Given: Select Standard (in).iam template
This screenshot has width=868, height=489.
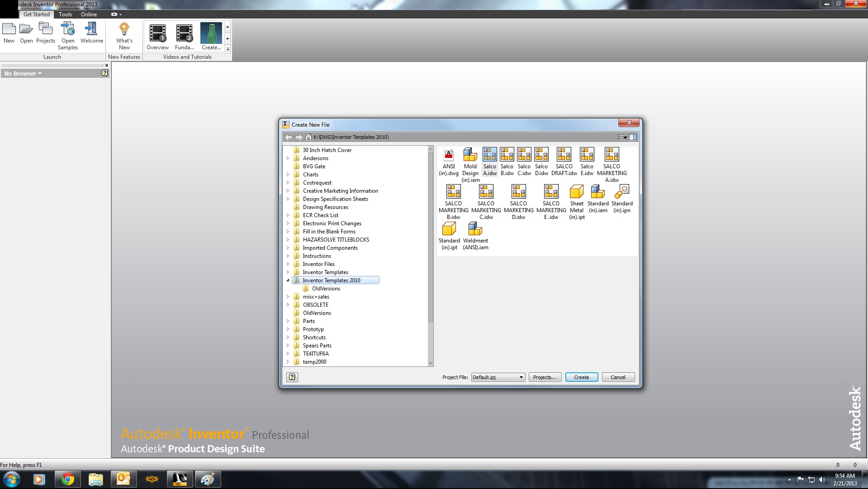Looking at the screenshot, I should point(598,199).
